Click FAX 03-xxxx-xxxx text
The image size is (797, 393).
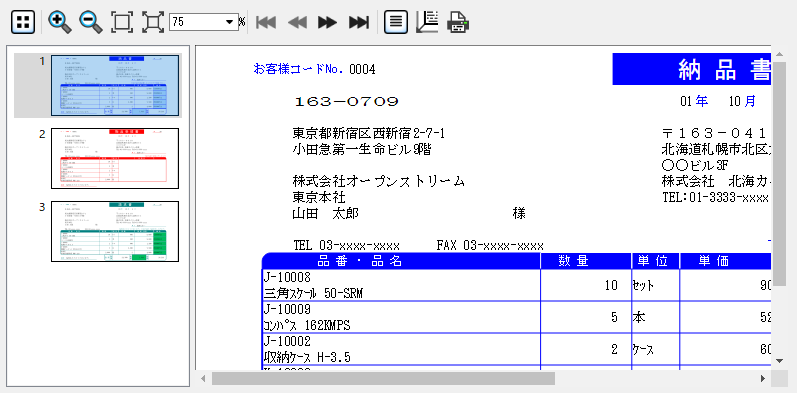(490, 246)
